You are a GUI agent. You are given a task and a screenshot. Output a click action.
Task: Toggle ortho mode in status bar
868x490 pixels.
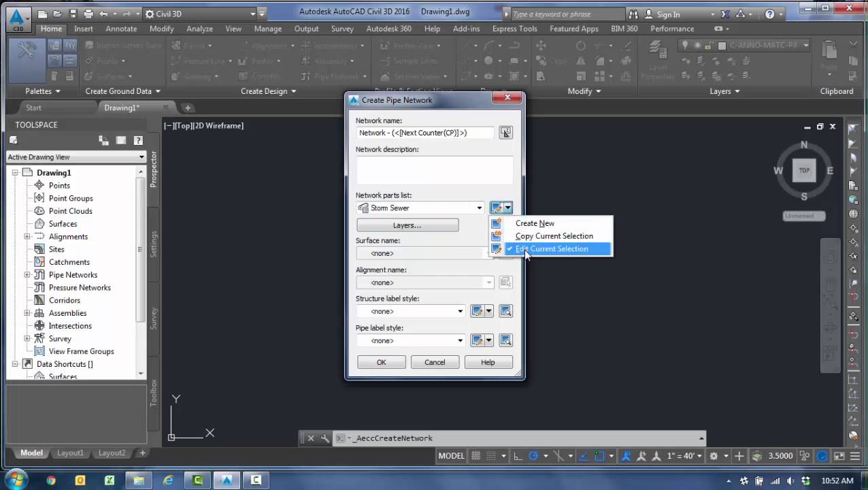518,456
